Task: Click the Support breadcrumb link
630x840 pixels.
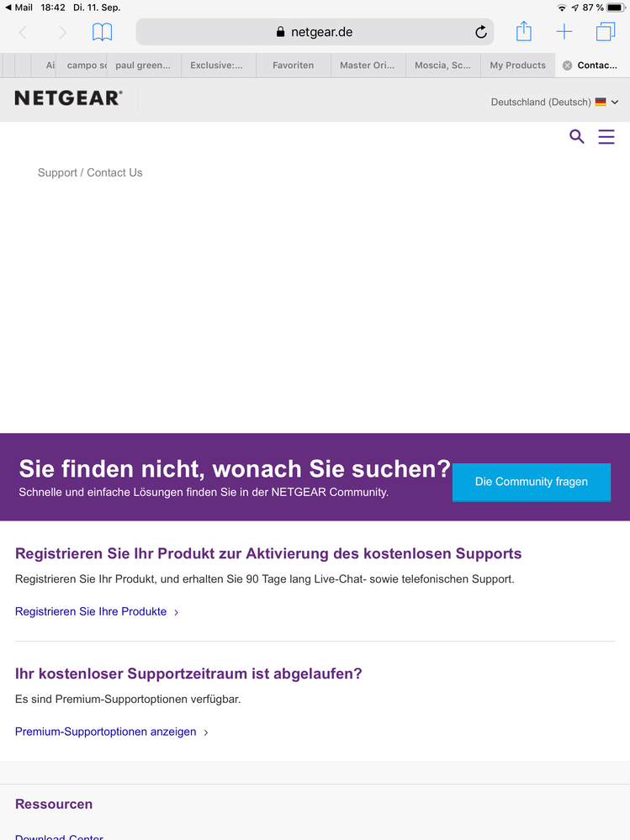Action: click(57, 172)
